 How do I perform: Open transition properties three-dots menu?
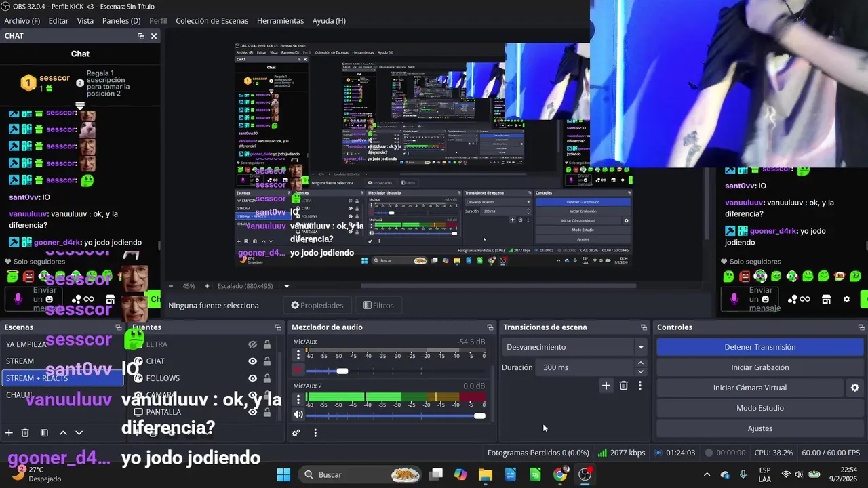(x=639, y=386)
